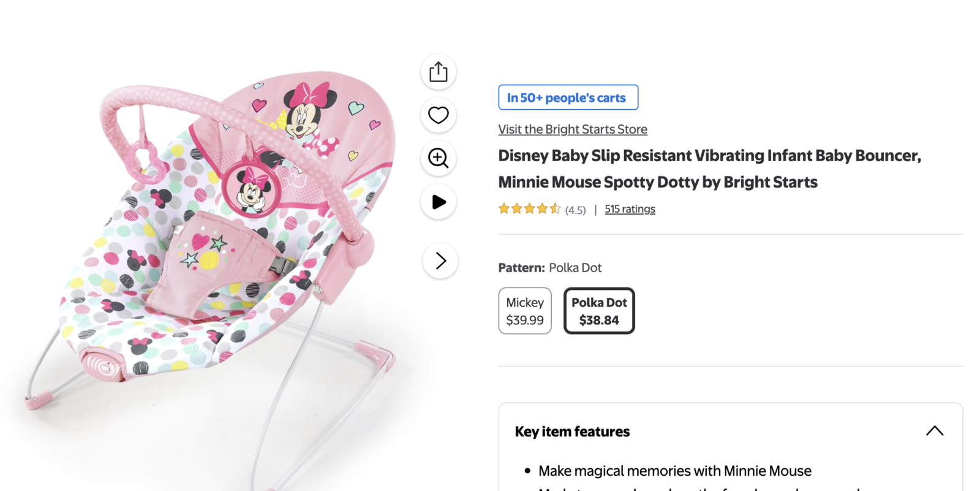The width and height of the screenshot is (980, 491).
Task: Collapse Key item features using the chevron
Action: point(934,431)
